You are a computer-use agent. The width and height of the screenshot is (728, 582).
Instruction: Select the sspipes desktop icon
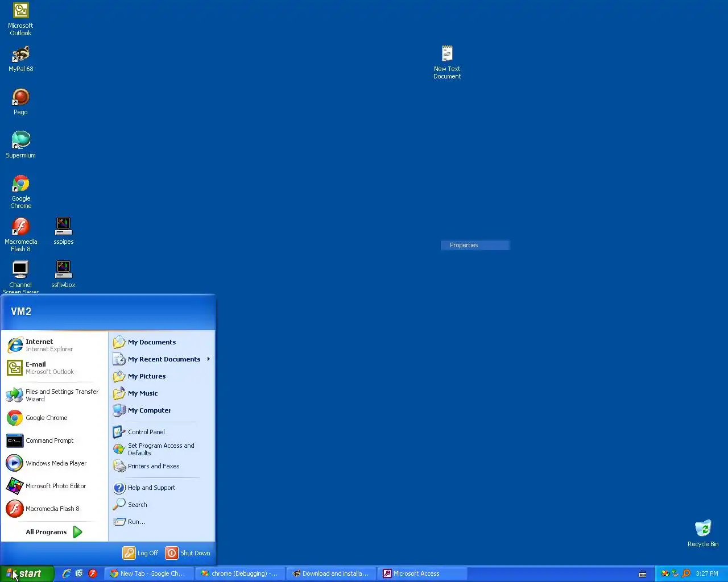point(63,231)
